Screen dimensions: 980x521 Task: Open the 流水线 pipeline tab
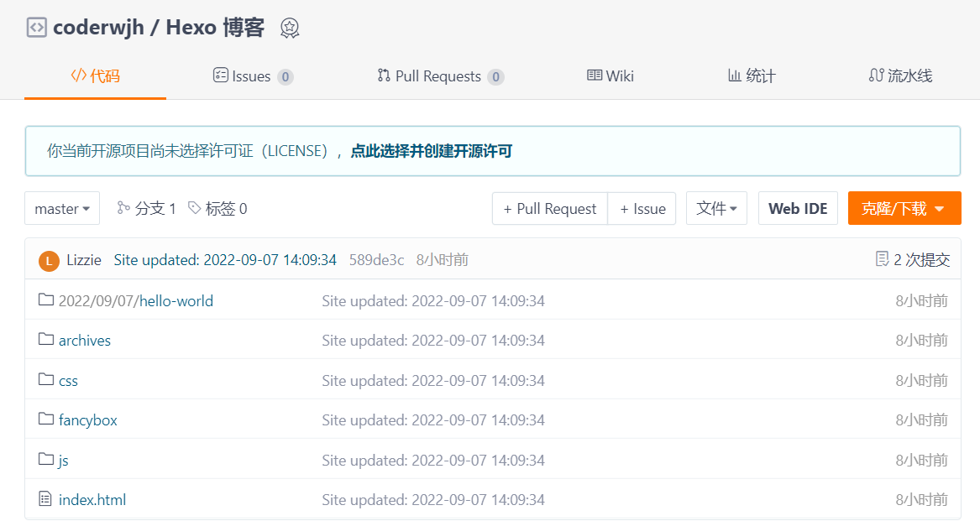click(899, 76)
